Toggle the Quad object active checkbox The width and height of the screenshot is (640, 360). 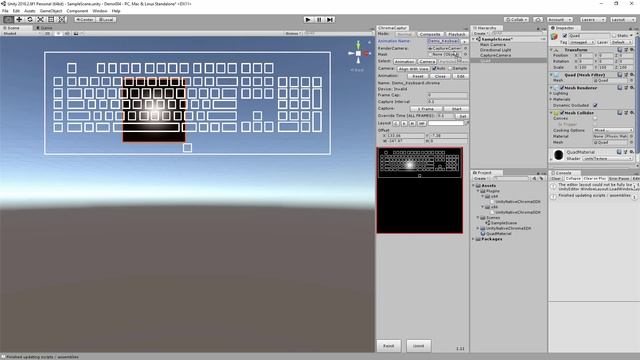point(565,36)
